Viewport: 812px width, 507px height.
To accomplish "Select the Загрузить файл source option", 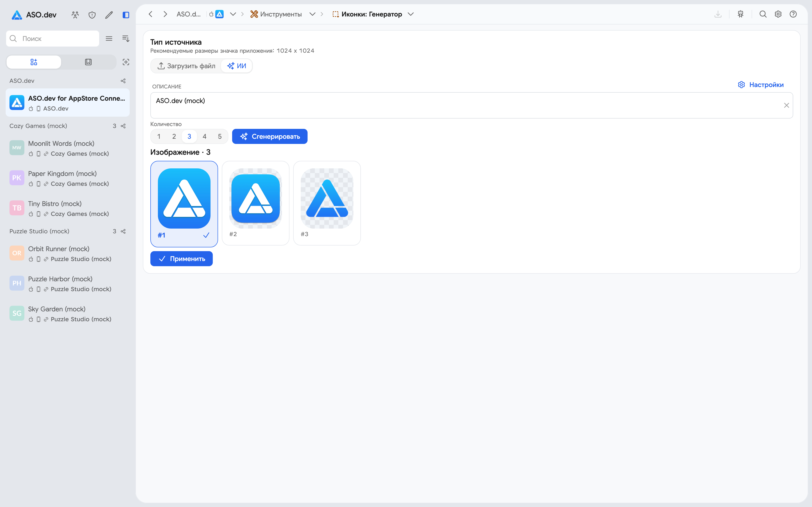I will [186, 66].
